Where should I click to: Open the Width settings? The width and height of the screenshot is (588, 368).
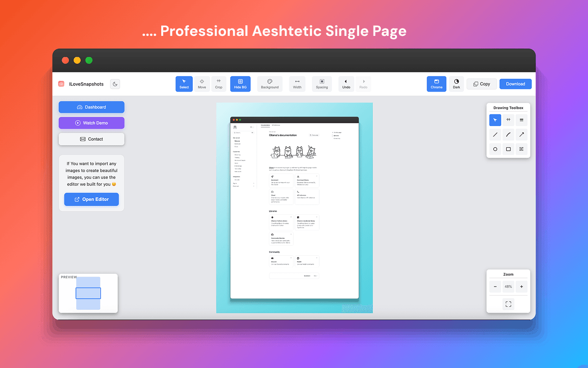point(297,84)
